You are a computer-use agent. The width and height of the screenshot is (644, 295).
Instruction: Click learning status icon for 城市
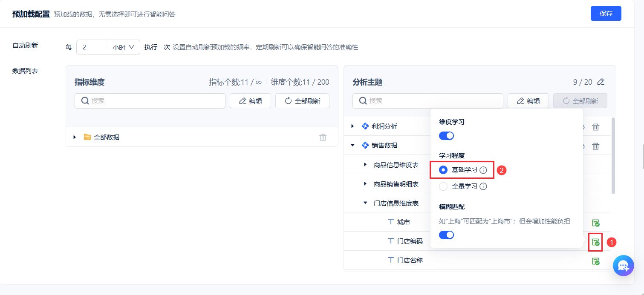click(x=595, y=223)
